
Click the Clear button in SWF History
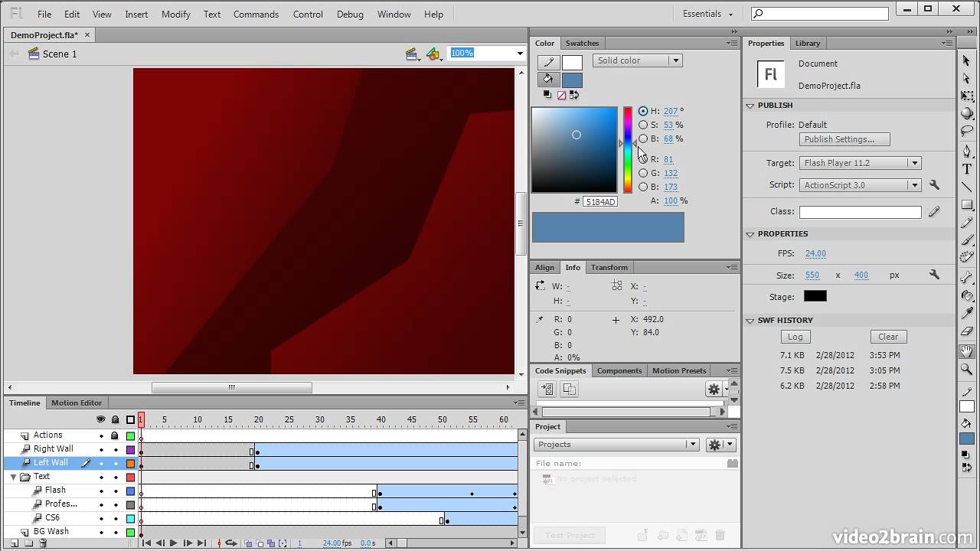[x=888, y=337]
